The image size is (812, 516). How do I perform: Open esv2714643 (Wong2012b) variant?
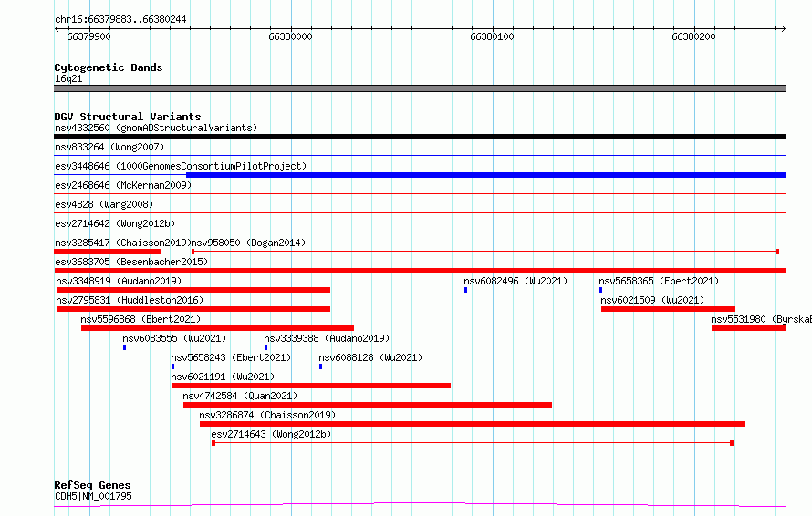pos(271,434)
